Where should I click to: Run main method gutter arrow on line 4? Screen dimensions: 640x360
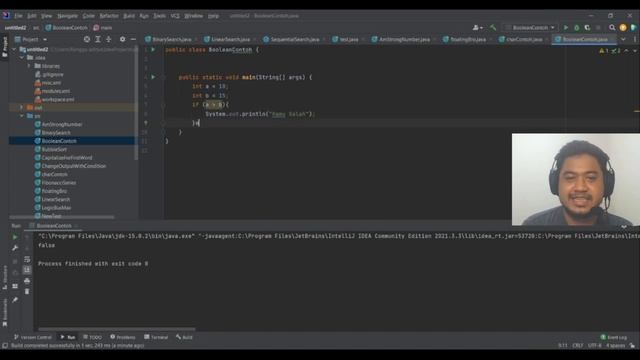153,77
